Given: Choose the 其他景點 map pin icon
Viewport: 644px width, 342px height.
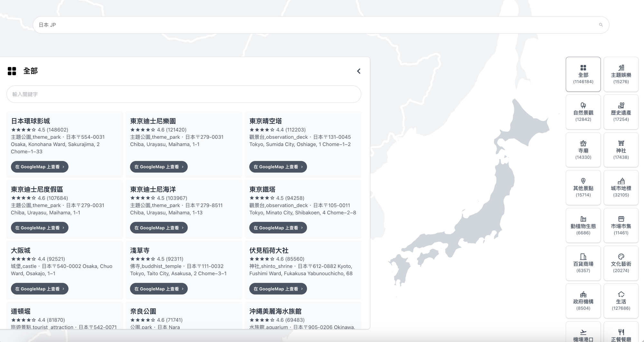Looking at the screenshot, I should (x=583, y=181).
